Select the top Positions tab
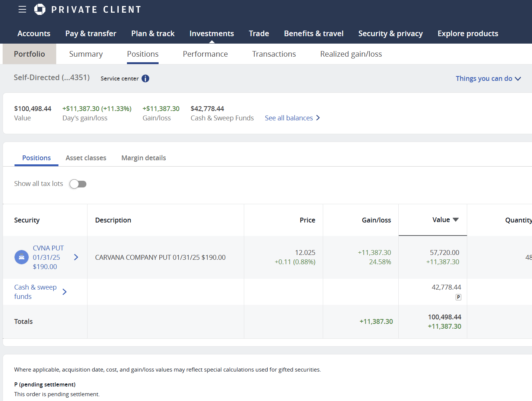The width and height of the screenshot is (532, 401). pyautogui.click(x=143, y=54)
